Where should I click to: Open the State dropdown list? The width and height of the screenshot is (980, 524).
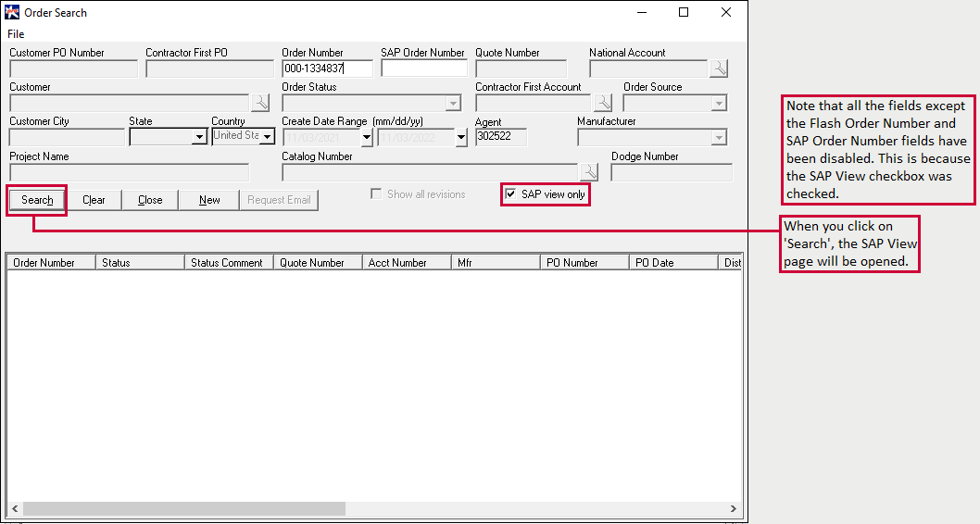point(199,137)
